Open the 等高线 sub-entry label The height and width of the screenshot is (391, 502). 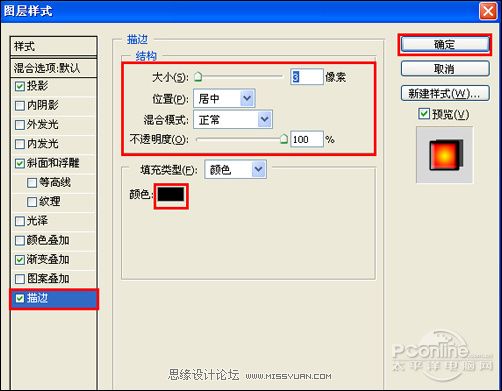click(55, 182)
